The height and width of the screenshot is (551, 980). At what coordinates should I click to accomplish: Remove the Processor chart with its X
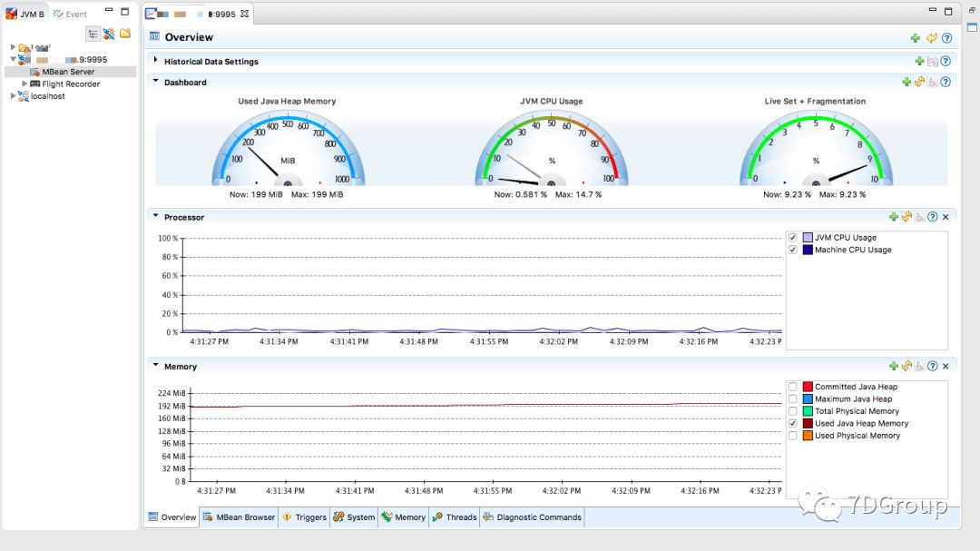pos(946,217)
